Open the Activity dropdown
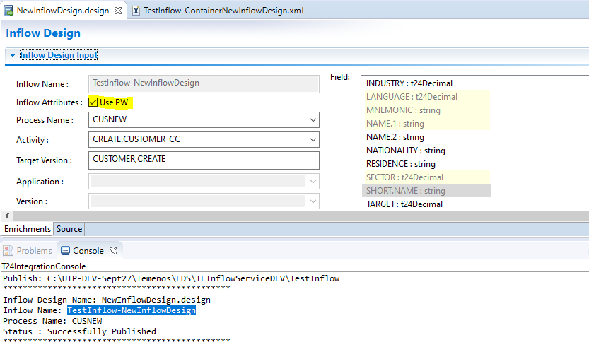 pos(313,140)
